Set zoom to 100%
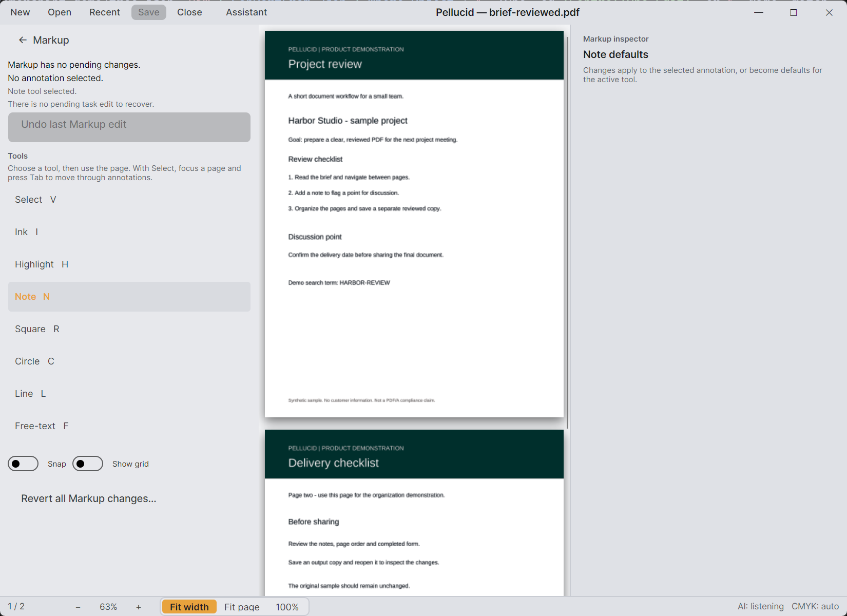 (287, 607)
